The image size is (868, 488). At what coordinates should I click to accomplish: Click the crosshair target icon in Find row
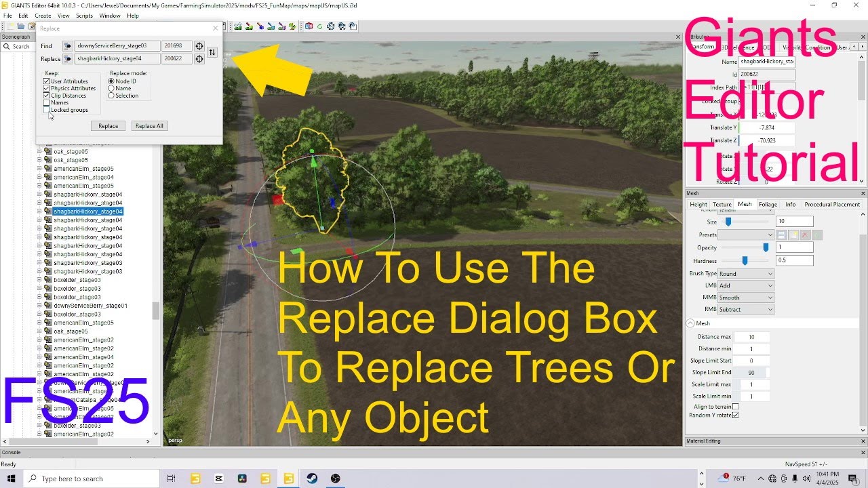coord(199,46)
